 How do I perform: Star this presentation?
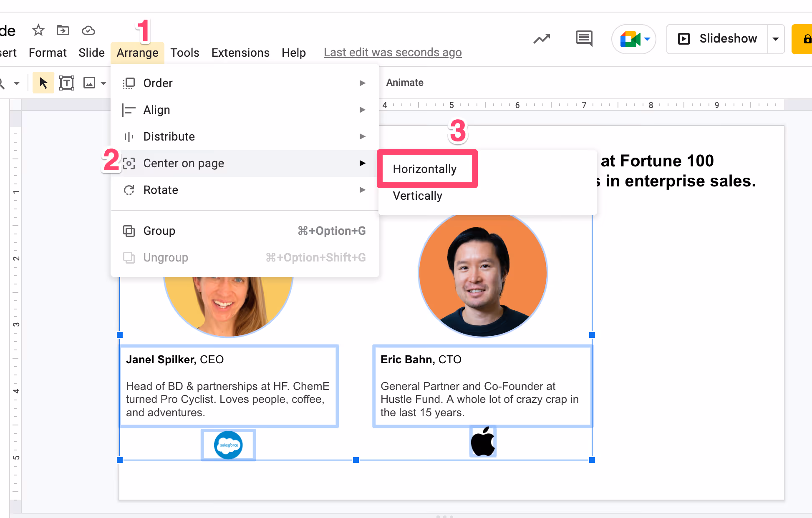(x=38, y=30)
